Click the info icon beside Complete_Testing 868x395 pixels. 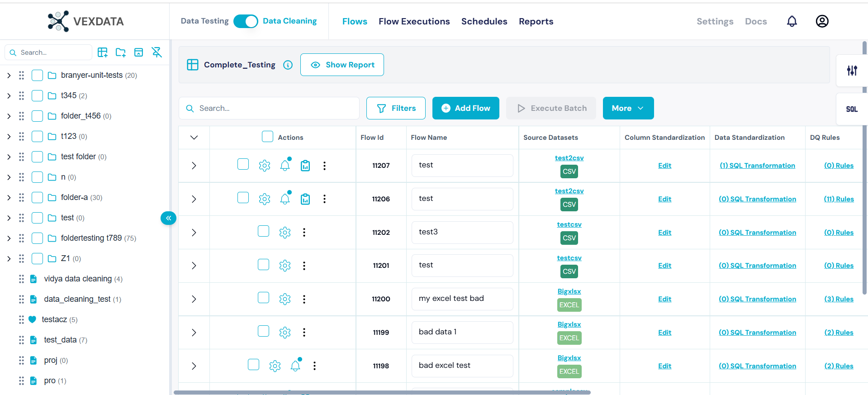tap(288, 65)
